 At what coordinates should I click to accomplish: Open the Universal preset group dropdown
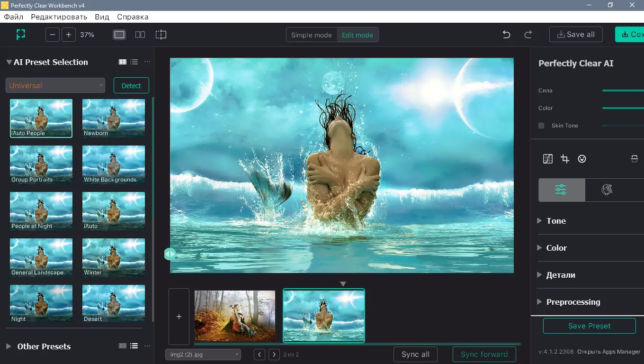(x=55, y=85)
